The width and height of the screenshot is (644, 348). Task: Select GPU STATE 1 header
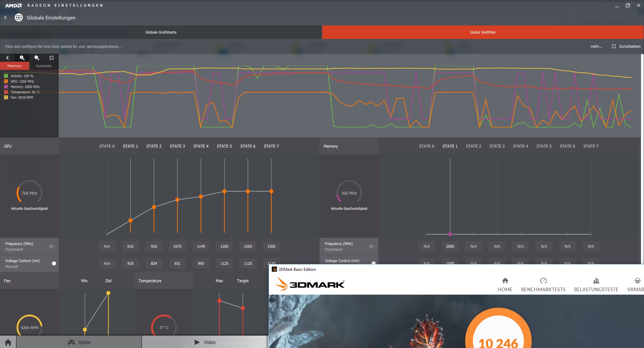130,146
